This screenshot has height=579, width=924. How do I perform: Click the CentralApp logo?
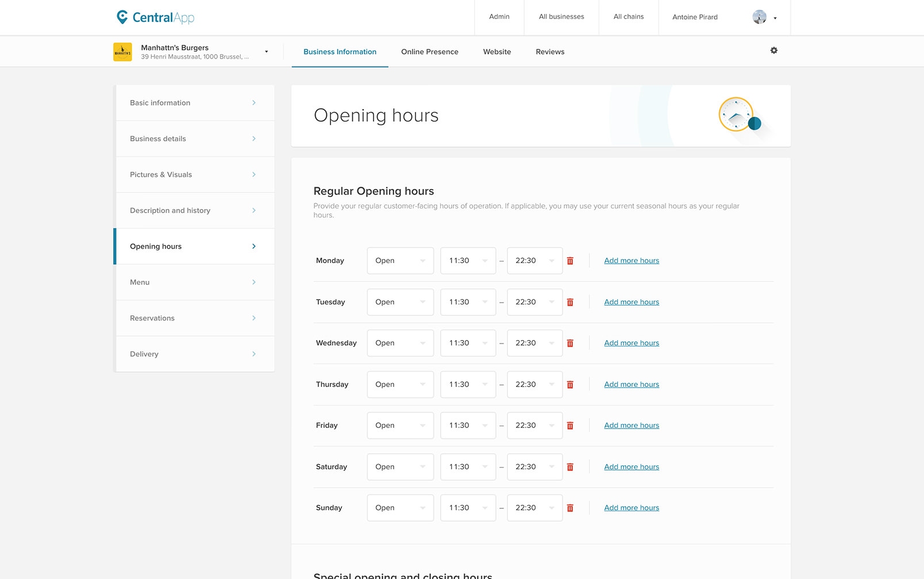[155, 17]
